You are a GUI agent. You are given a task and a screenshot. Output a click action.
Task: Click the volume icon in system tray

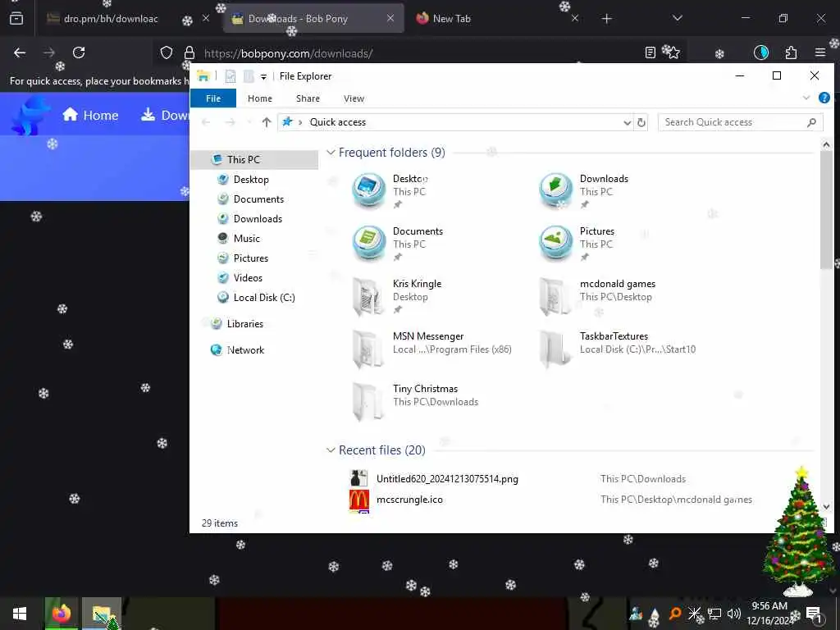[x=733, y=614]
